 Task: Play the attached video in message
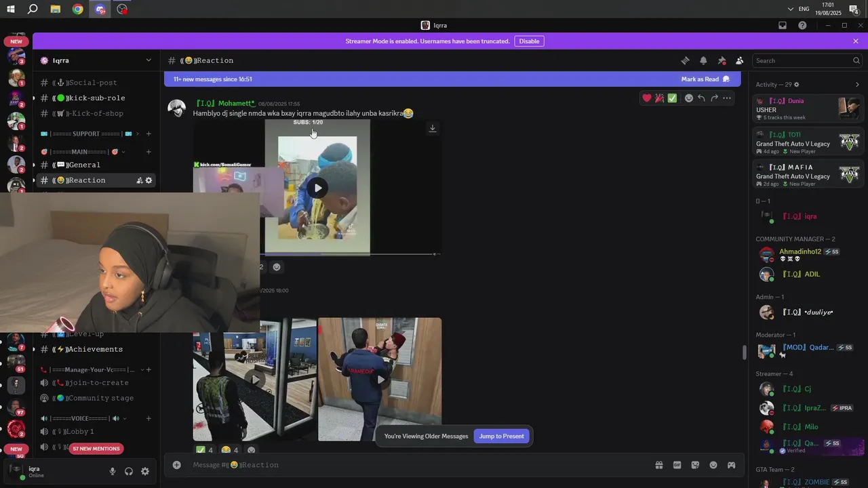tap(317, 188)
